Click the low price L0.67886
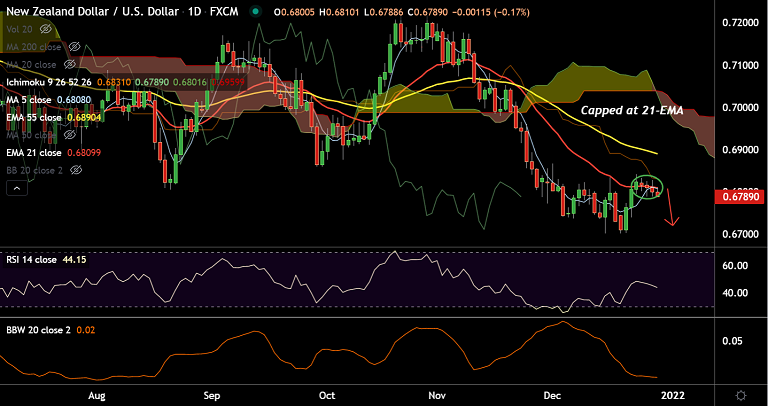Viewport: 768px width, 406px height. click(x=385, y=12)
